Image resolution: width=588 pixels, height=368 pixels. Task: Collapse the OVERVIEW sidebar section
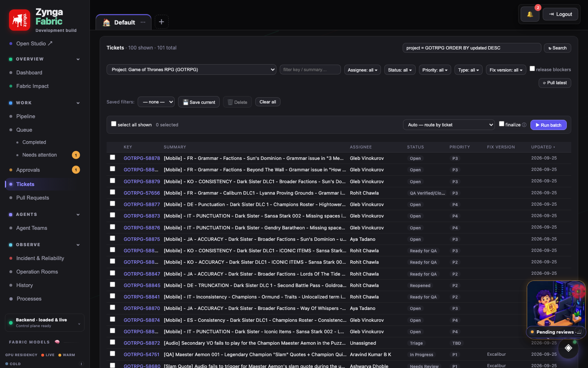(78, 59)
